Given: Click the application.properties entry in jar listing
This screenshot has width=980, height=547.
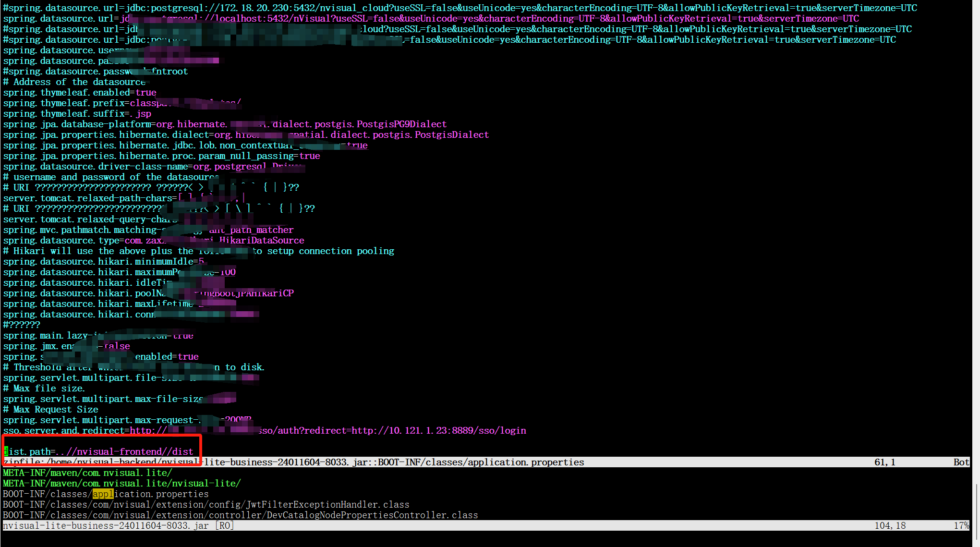Looking at the screenshot, I should [106, 494].
